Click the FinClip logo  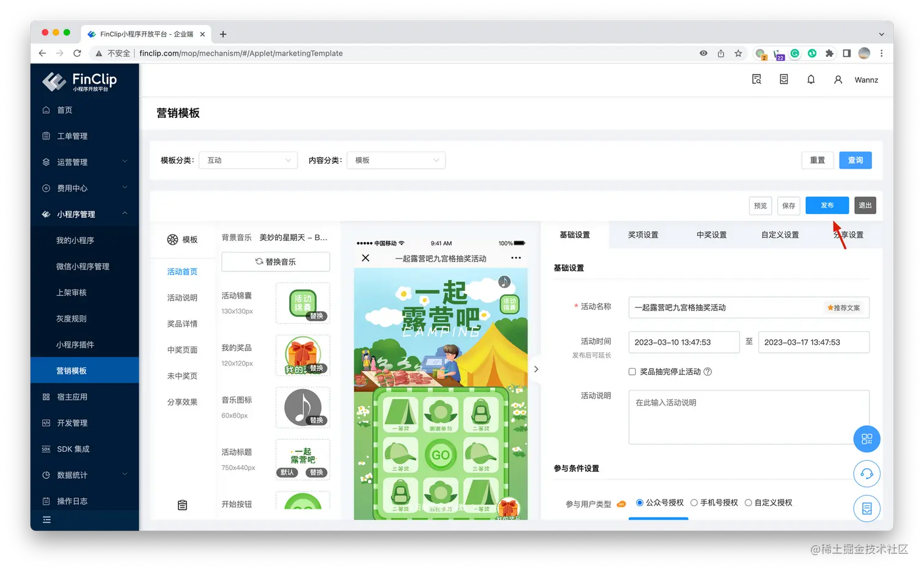point(79,81)
